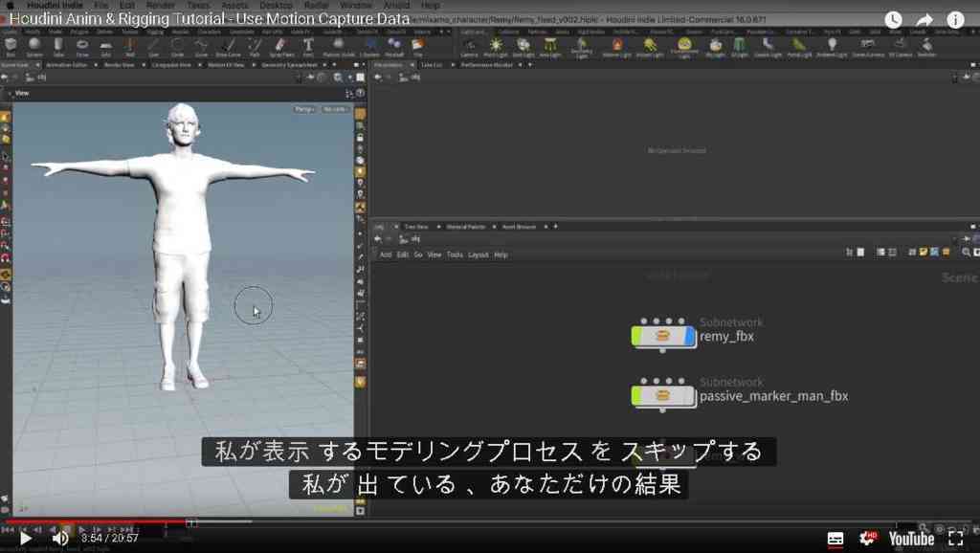980x553 pixels.
Task: Open Help in the macOS menu bar
Action: click(x=431, y=5)
